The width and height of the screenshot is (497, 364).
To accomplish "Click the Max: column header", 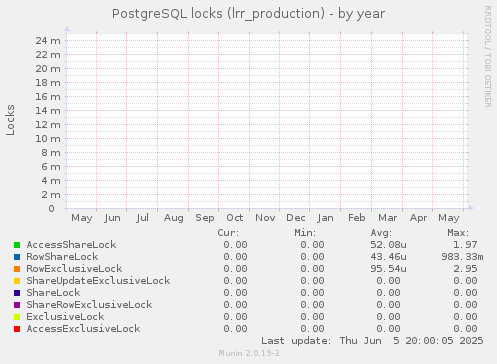I will pos(458,233).
